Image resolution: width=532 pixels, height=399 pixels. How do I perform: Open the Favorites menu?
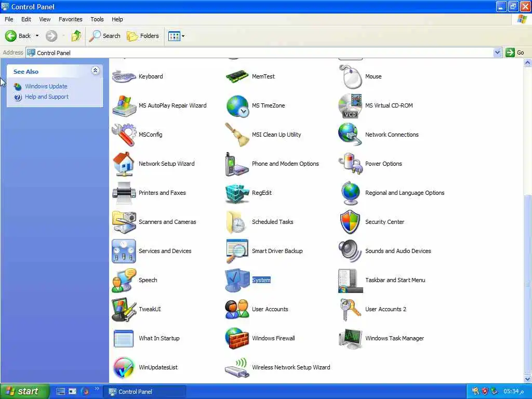pyautogui.click(x=71, y=19)
